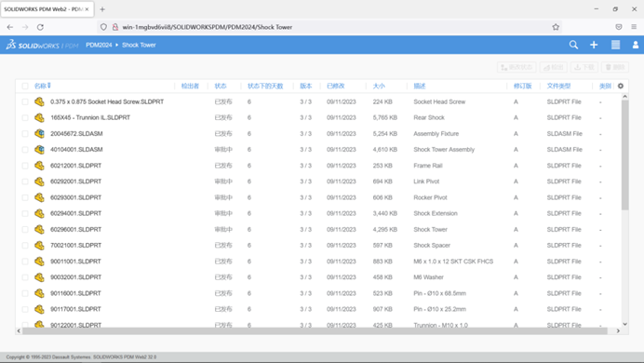The image size is (644, 363).
Task: Select checkbox for 20045672.SLDASM
Action: [25, 133]
